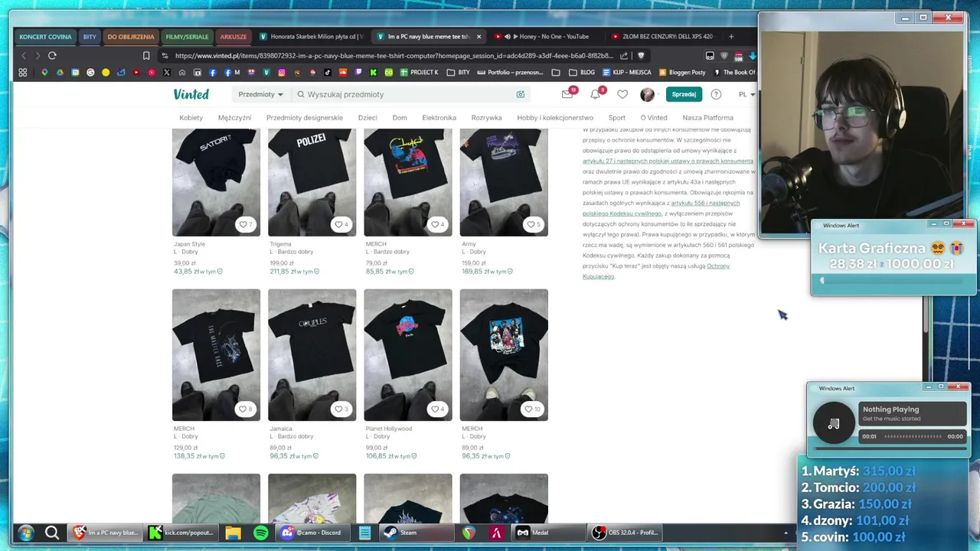Open the Hobby i kolekcjonerstwo category
This screenshot has height=551, width=980.
point(555,118)
